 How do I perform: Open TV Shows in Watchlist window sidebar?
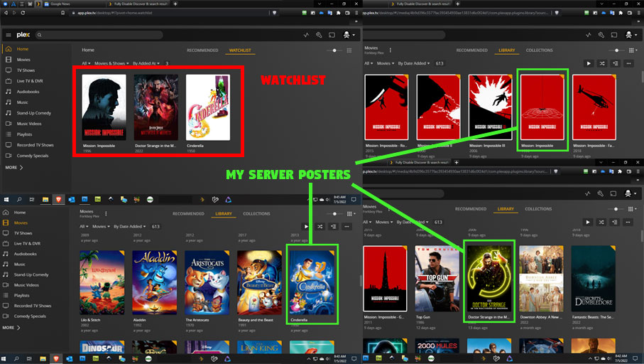pyautogui.click(x=26, y=70)
